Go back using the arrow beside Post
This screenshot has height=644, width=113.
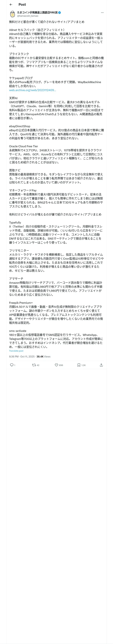[x=11, y=5]
